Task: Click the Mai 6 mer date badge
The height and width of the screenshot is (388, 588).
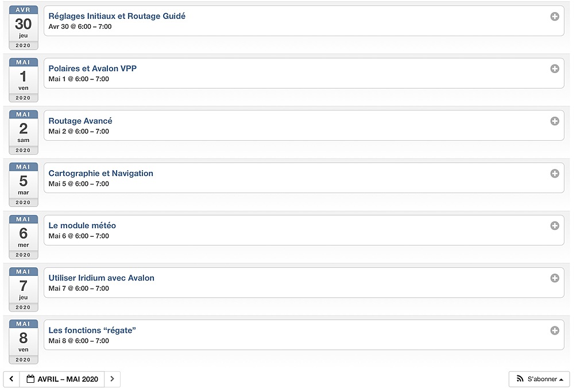Action: pos(23,237)
